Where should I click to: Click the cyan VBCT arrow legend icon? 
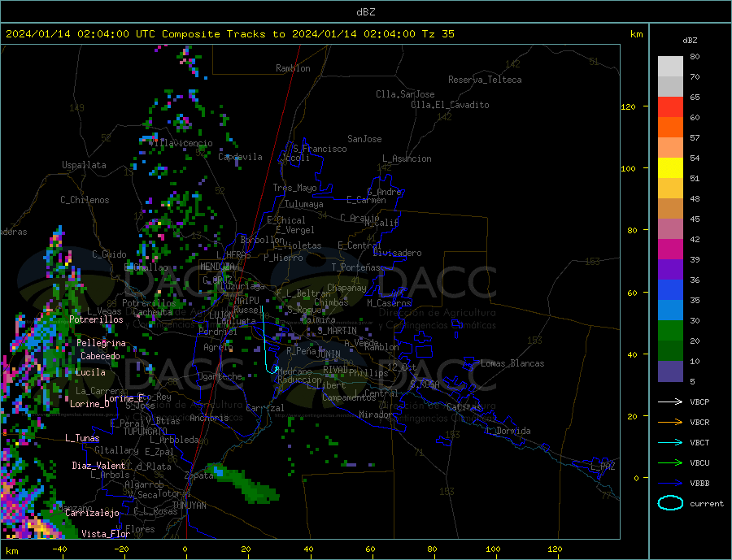(x=670, y=442)
